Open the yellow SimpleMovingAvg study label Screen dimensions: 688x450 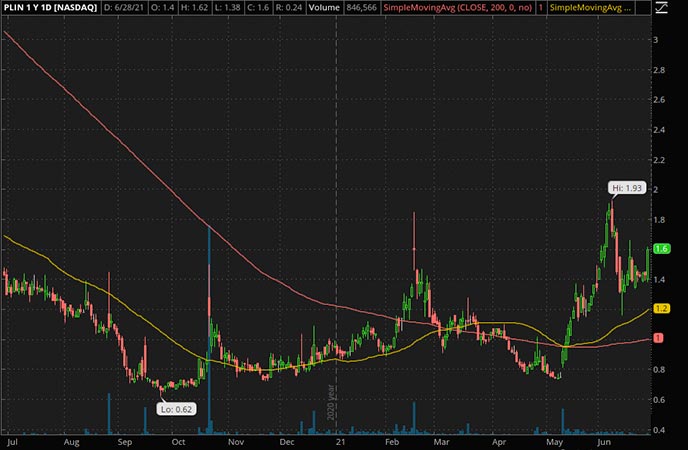[x=590, y=7]
